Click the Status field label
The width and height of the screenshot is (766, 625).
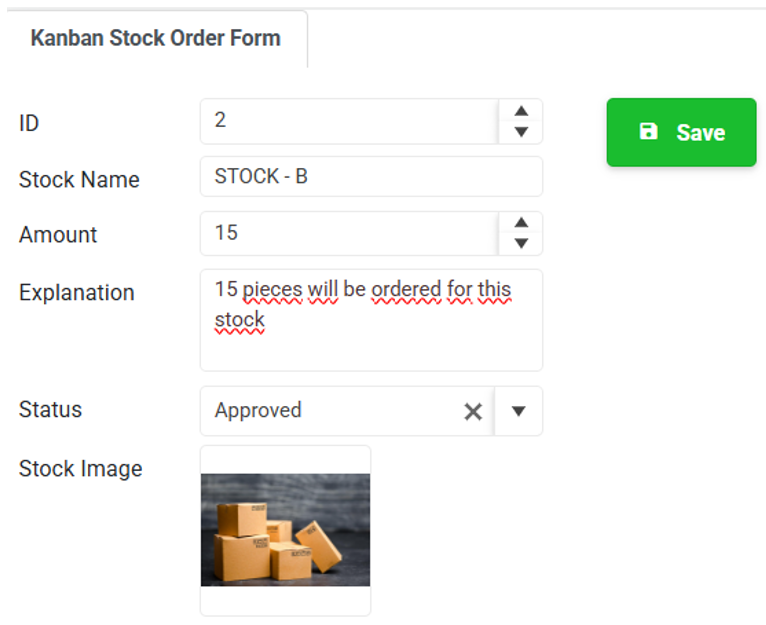pyautogui.click(x=50, y=409)
